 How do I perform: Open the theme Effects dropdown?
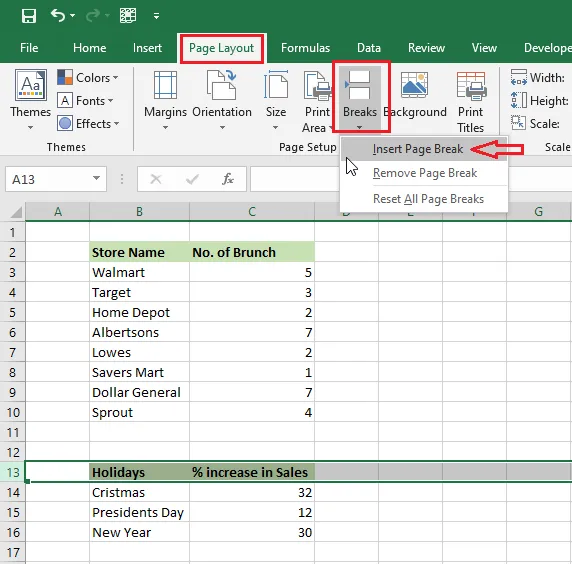click(x=88, y=124)
